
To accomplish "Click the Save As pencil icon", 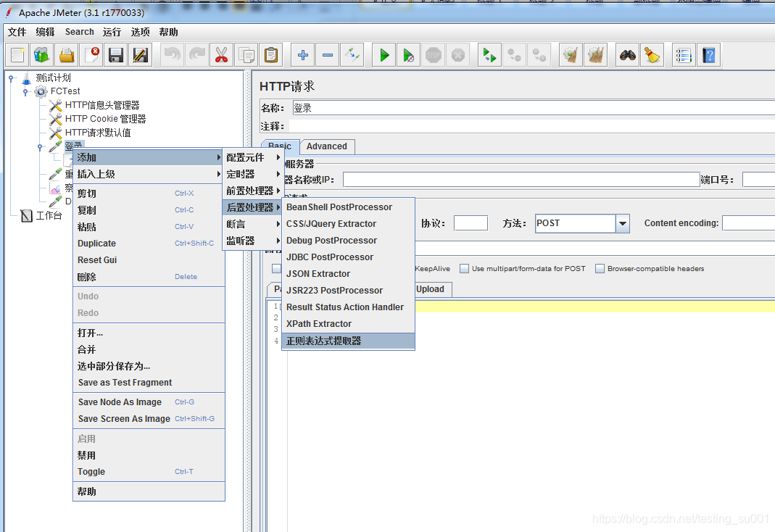I will coord(141,55).
